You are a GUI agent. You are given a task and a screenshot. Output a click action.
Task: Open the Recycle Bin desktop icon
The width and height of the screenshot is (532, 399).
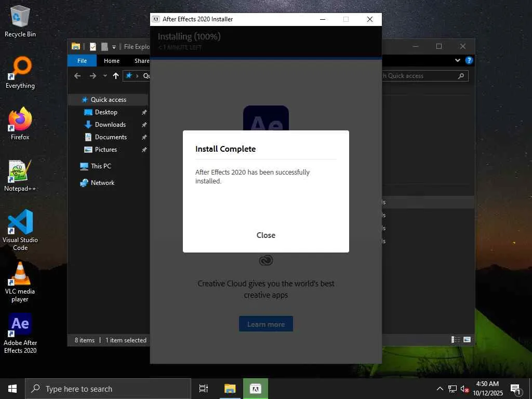tap(20, 21)
